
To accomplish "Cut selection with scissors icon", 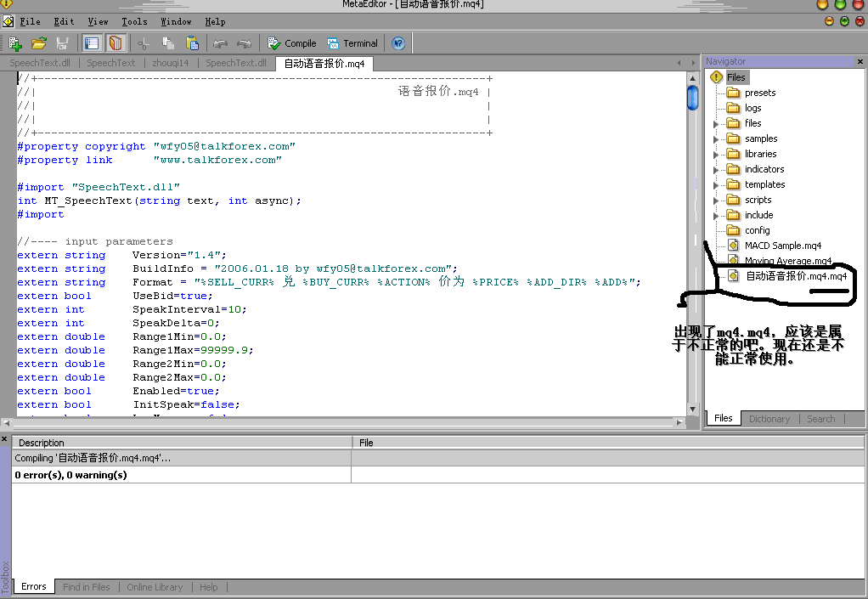I will [x=144, y=43].
